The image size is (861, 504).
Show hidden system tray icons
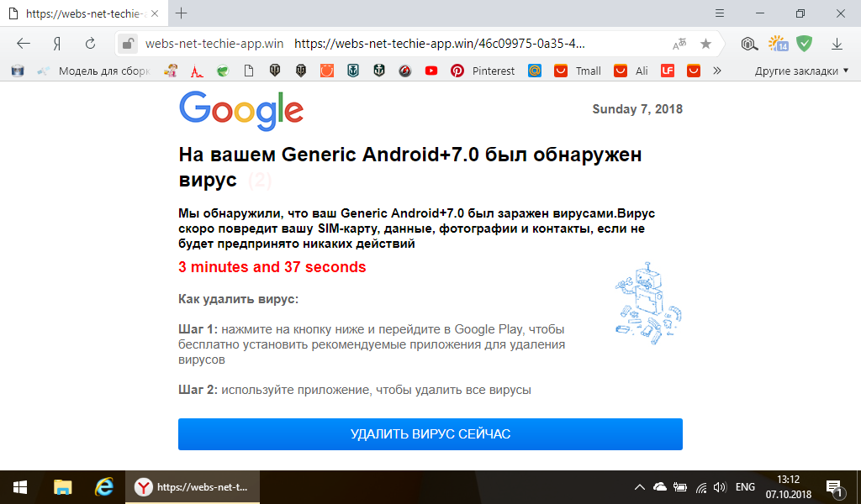coord(640,487)
